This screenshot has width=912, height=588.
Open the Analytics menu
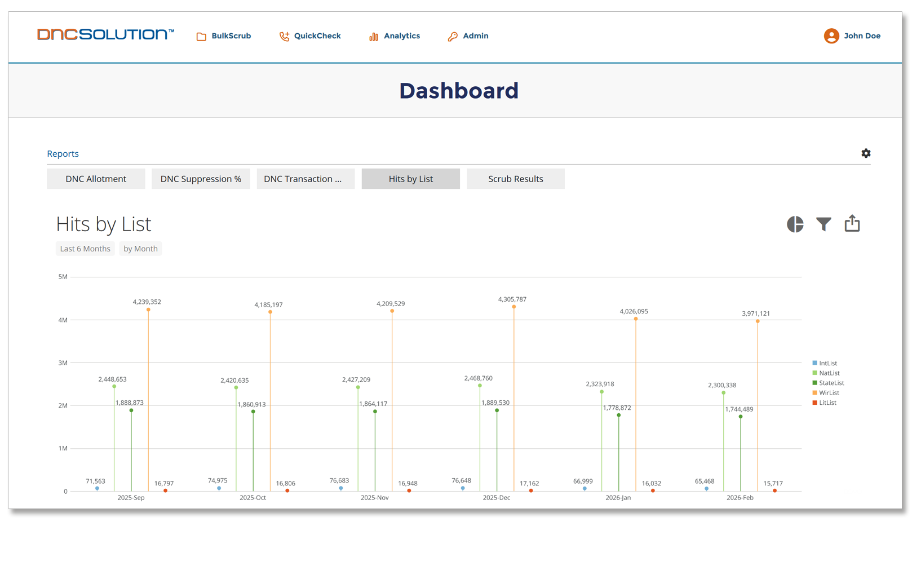[x=395, y=36]
